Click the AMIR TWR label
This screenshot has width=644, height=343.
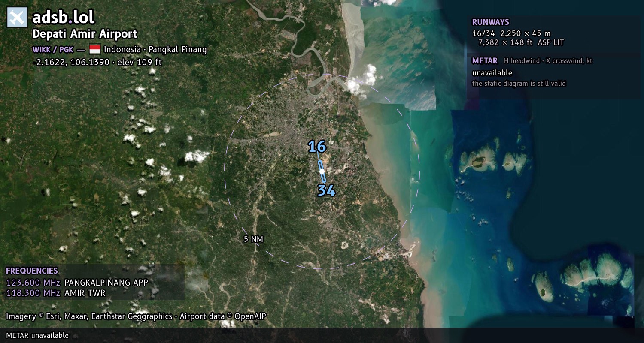(x=85, y=293)
